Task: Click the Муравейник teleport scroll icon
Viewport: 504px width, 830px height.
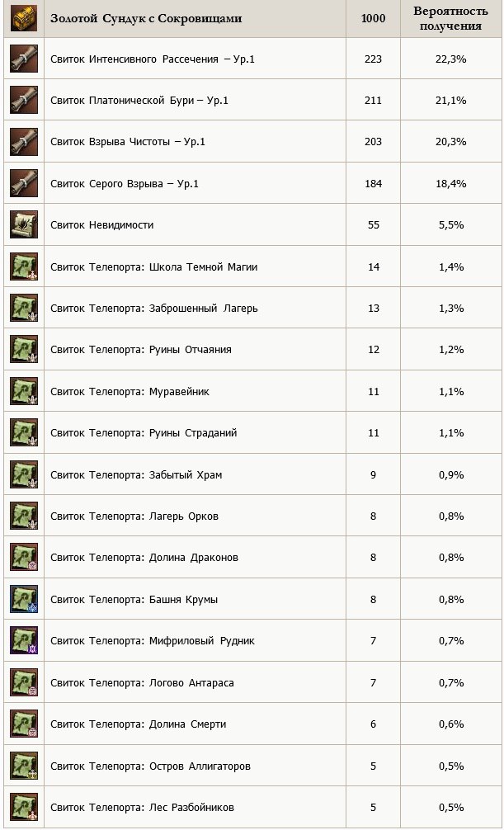Action: 24,391
